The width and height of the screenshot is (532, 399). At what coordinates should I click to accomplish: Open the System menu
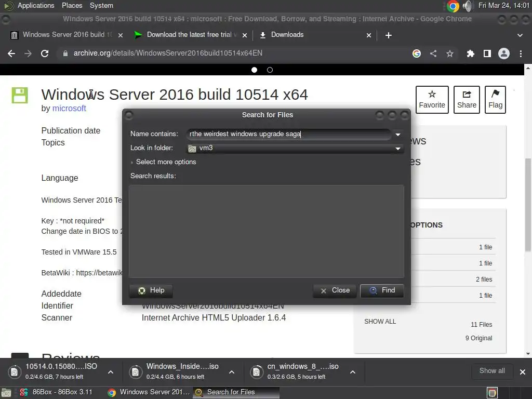101,5
